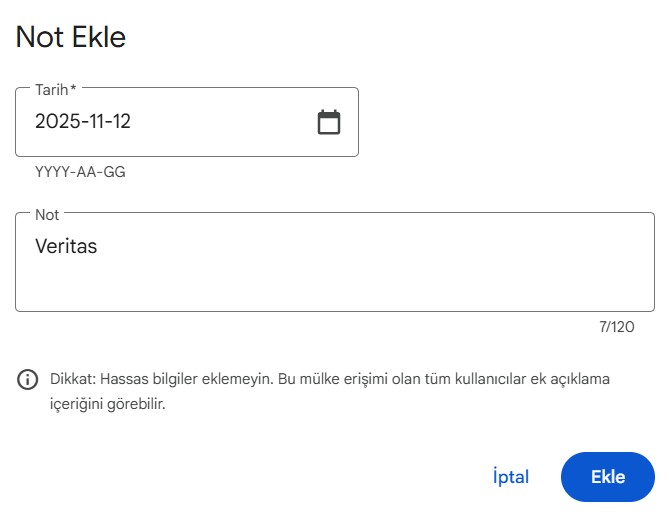Click the Veritas text in the note
The width and height of the screenshot is (669, 522).
tap(66, 245)
